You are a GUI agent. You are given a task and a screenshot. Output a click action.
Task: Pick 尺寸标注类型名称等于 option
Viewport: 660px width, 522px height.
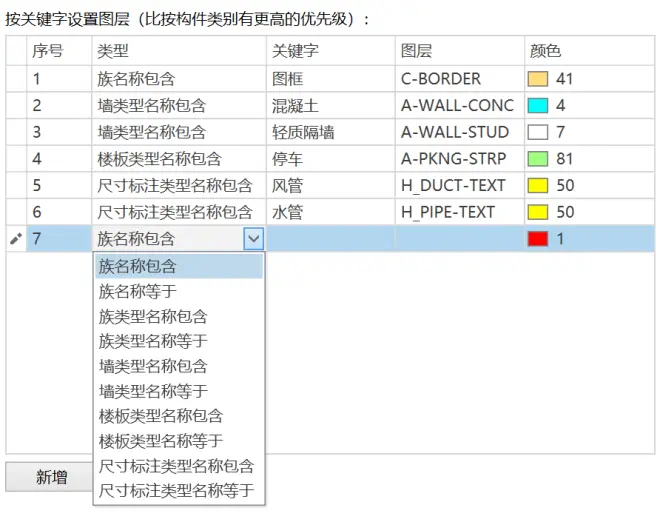point(179,491)
